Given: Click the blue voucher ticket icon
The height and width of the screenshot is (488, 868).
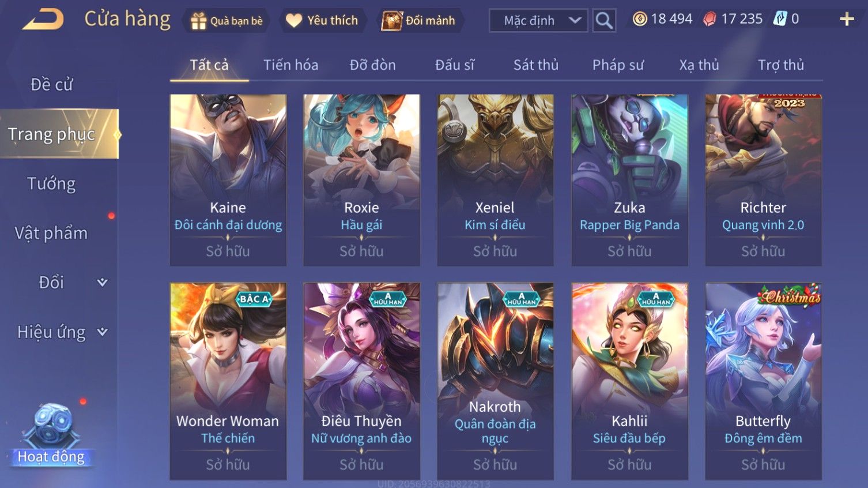Looking at the screenshot, I should (780, 19).
